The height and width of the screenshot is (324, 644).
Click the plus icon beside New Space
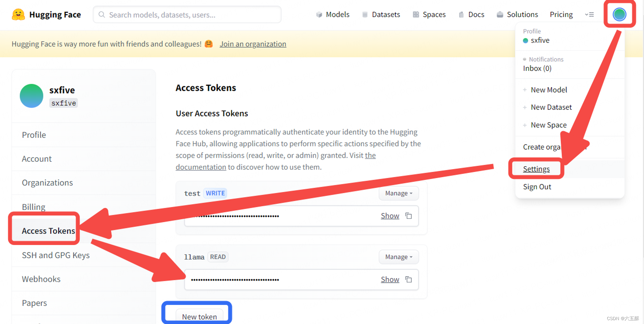point(525,125)
